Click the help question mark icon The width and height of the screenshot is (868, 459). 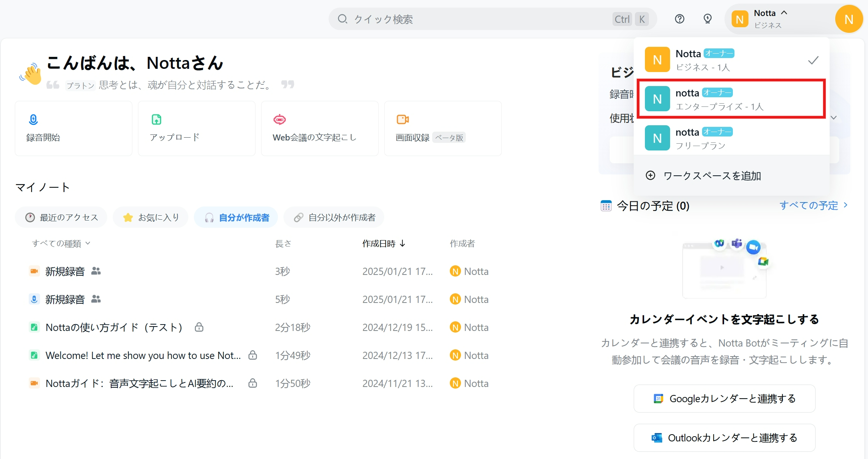click(x=679, y=19)
